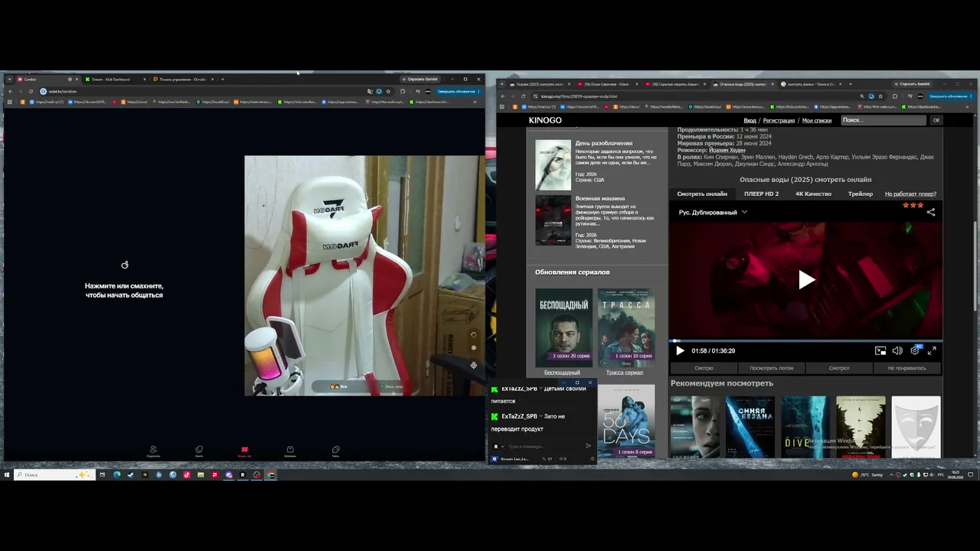Click Спросить Gemini in the right browser

[913, 84]
